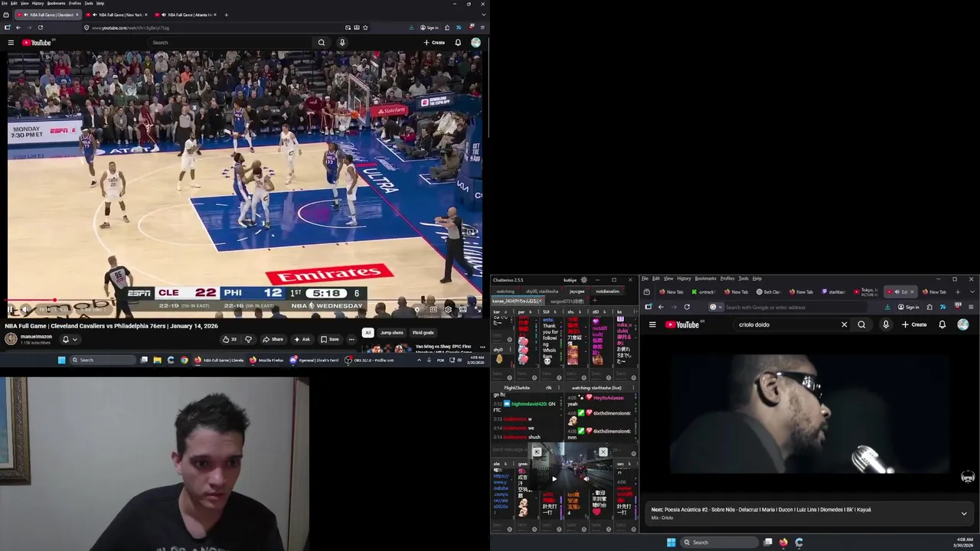Viewport: 980px width, 551px height.
Task: Click the search magnifier in the NBA YouTube window
Action: [322, 43]
